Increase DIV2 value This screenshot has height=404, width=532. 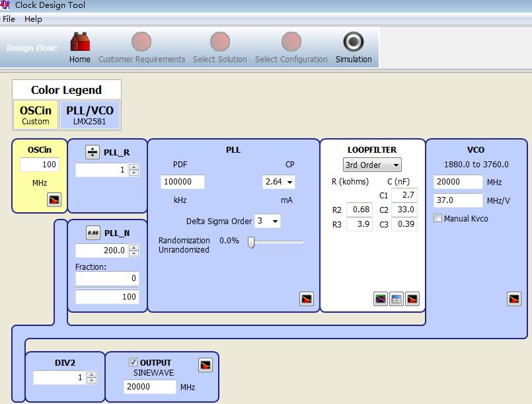[x=92, y=374]
